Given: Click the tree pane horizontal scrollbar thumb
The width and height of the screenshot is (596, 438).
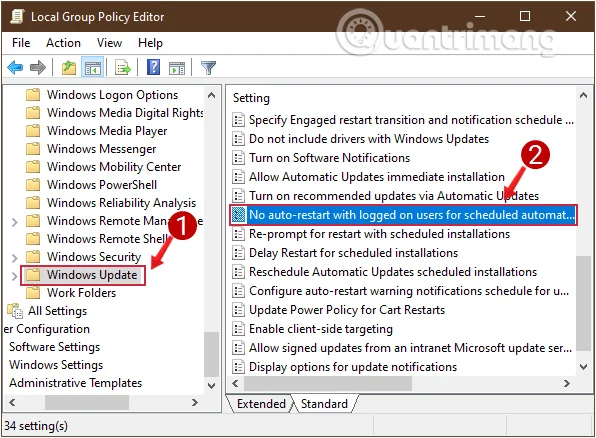Looking at the screenshot, I should 87,402.
